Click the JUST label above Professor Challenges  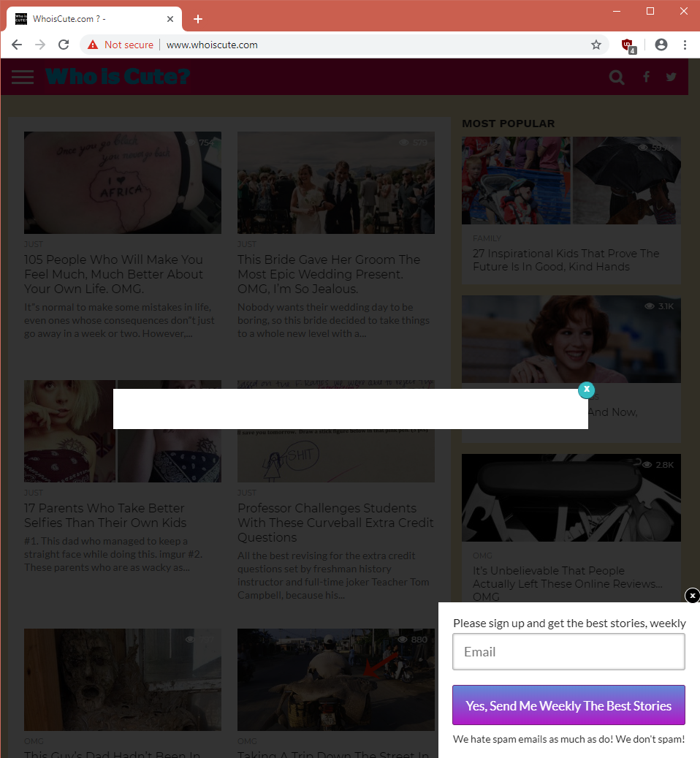click(247, 493)
